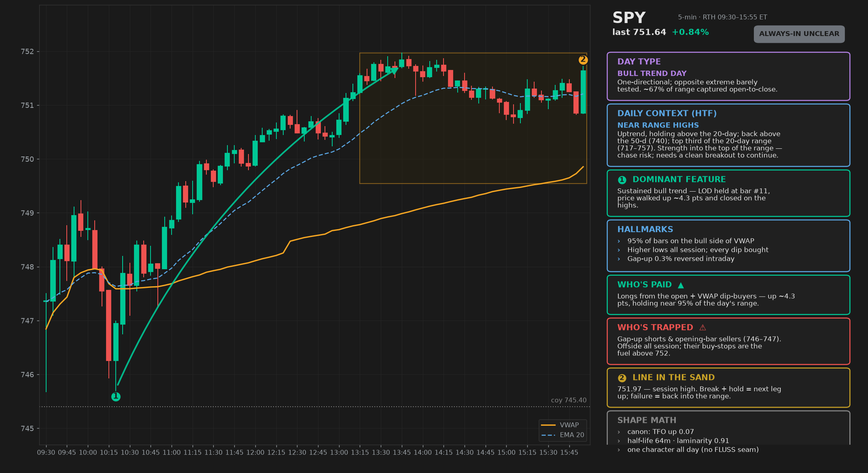Click the 751 price axis label

coord(28,106)
